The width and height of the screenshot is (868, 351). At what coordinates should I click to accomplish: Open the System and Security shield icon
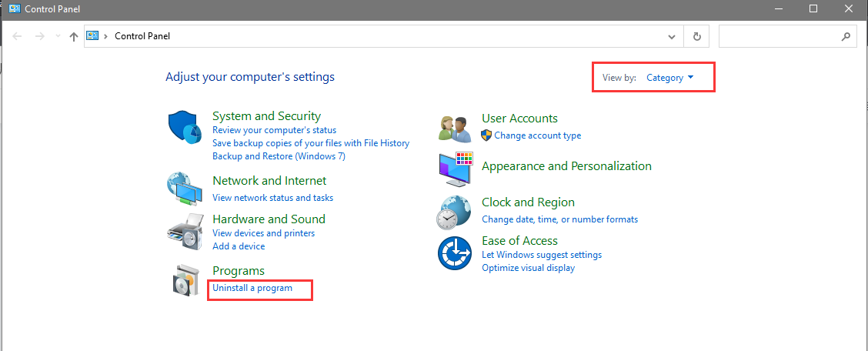click(x=185, y=127)
